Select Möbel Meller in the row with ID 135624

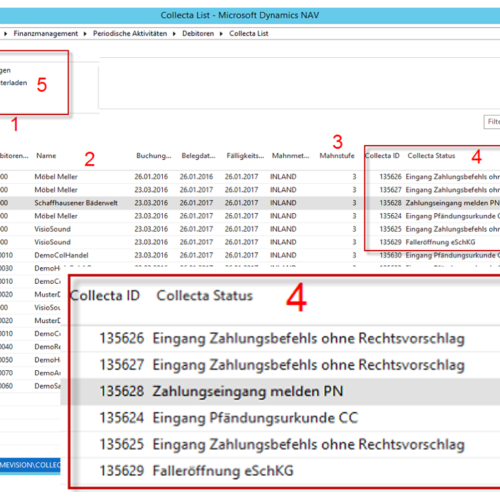56,216
